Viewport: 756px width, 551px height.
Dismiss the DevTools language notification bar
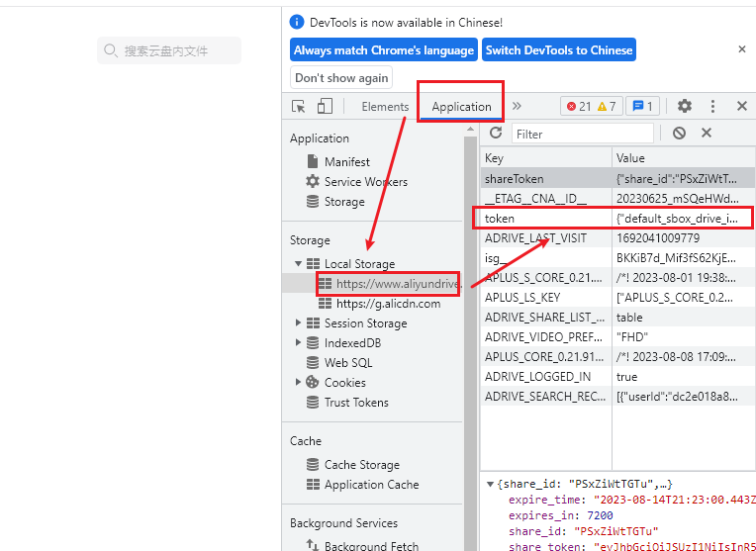tap(742, 49)
